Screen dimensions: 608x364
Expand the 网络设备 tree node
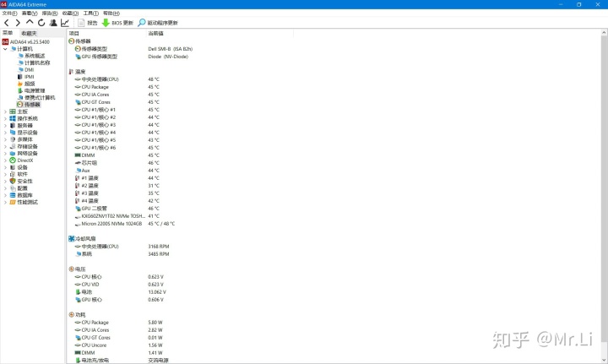5,154
